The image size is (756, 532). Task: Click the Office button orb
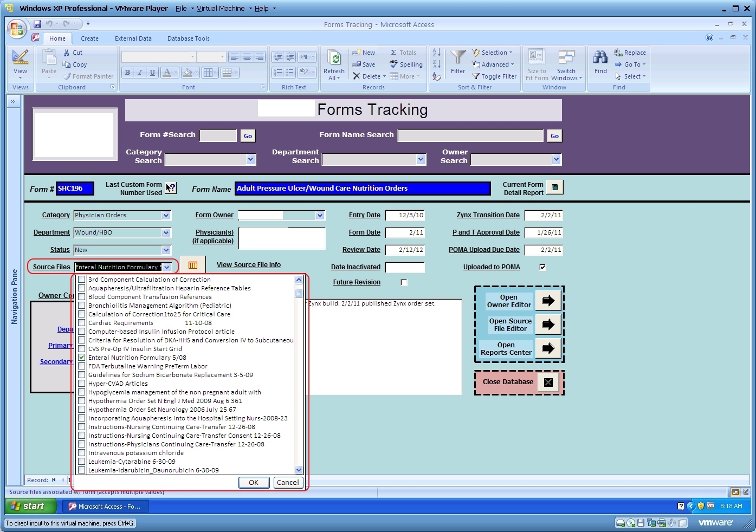[17, 29]
